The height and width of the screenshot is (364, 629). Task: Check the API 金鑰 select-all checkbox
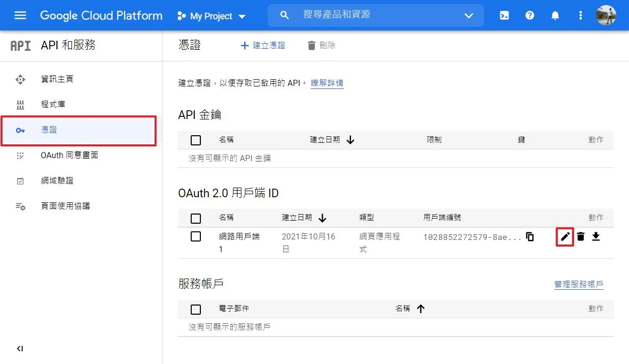pyautogui.click(x=196, y=140)
